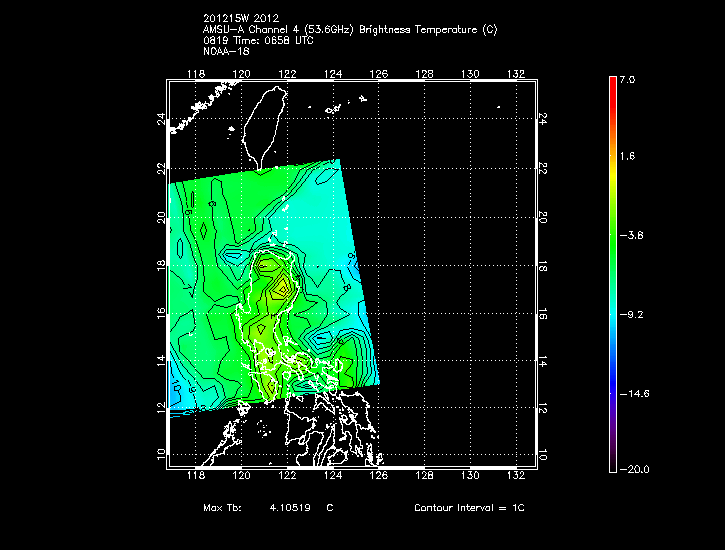725x550 pixels.
Task: Click longitude "126" on the bottom axis
Action: pyautogui.click(x=379, y=476)
